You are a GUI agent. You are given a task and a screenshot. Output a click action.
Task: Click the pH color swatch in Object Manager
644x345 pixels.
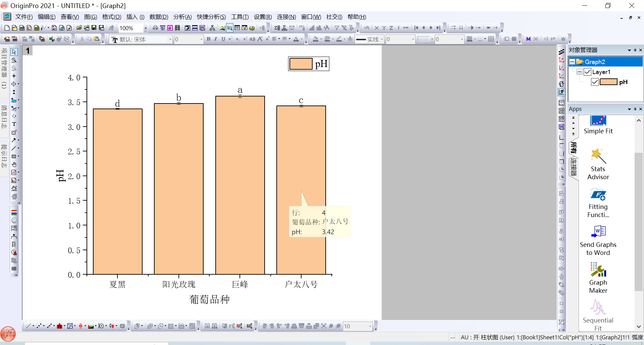608,82
